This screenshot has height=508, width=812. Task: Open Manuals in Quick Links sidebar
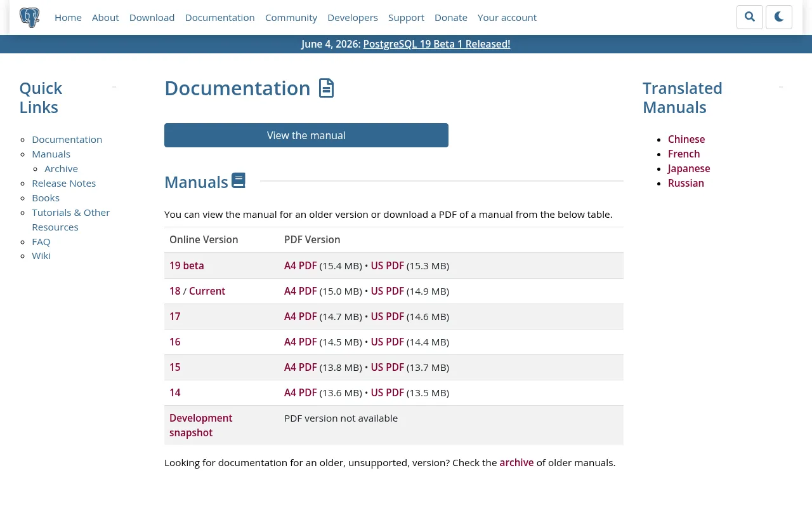pyautogui.click(x=51, y=154)
